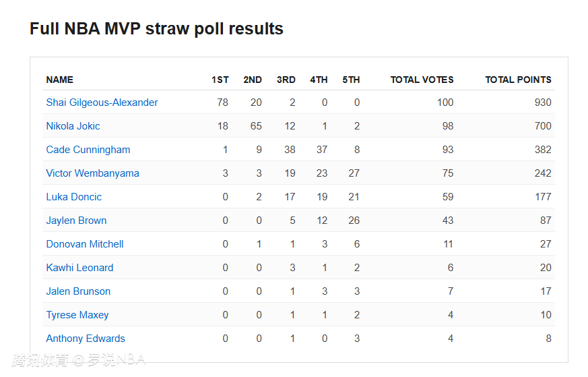Image resolution: width=588 pixels, height=377 pixels.
Task: Select the Tyrese Maxey link
Action: coord(77,315)
